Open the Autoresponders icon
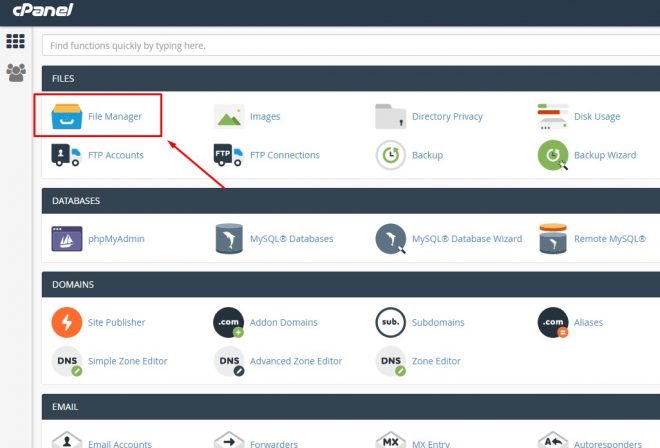 coord(553,439)
